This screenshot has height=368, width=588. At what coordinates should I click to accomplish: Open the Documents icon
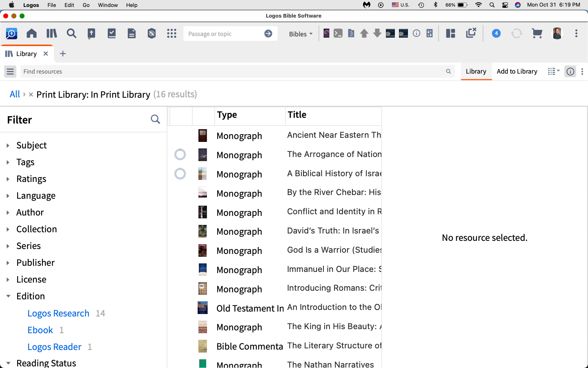131,34
